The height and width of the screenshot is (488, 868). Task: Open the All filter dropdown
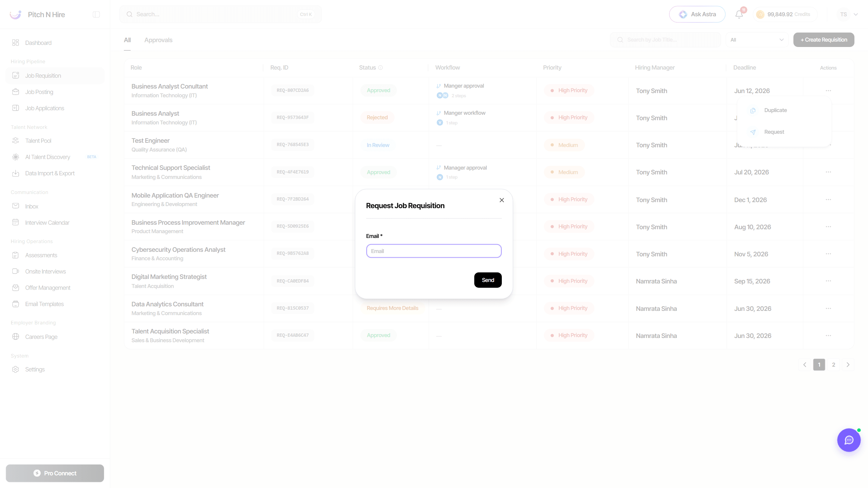[757, 40]
